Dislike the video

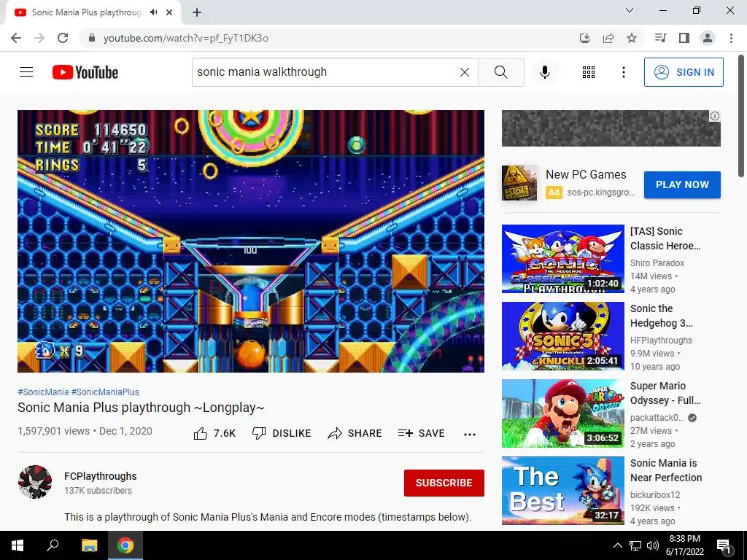[282, 433]
